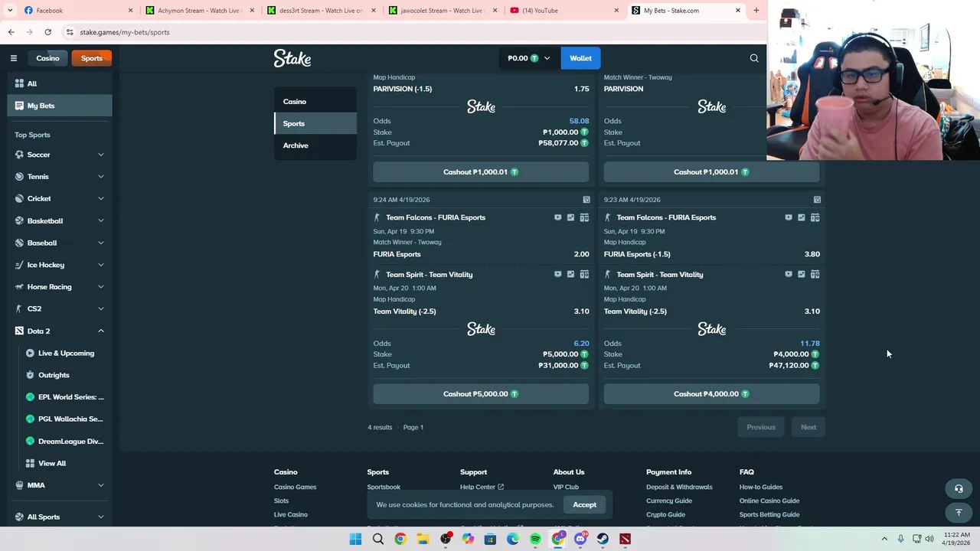
Task: Open share icon on 9:23 AM bet
Action: (x=817, y=200)
